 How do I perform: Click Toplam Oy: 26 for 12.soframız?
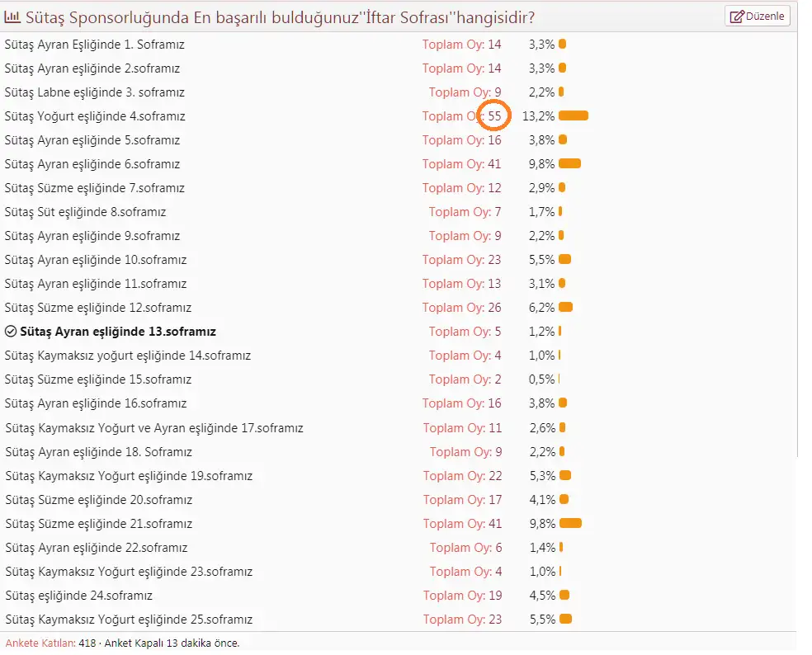tap(462, 308)
